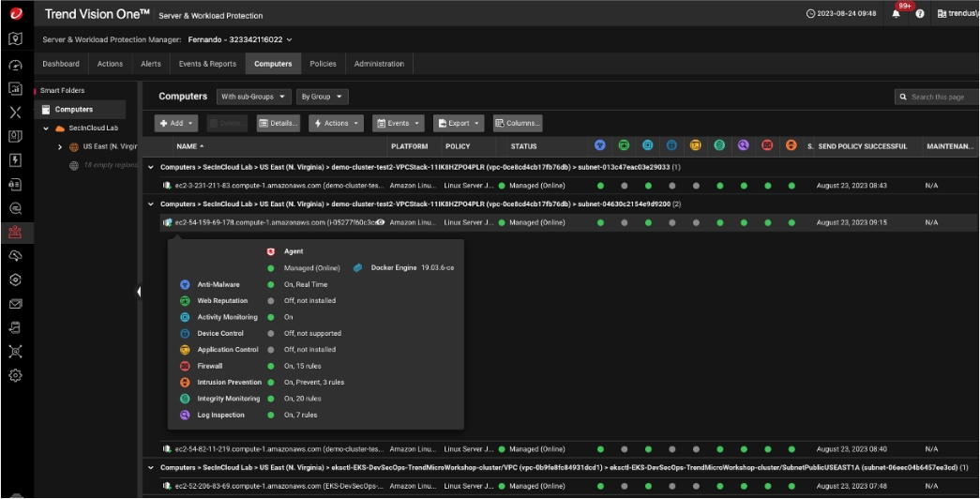Click the Search this page field
The width and height of the screenshot is (980, 499).
[x=938, y=97]
